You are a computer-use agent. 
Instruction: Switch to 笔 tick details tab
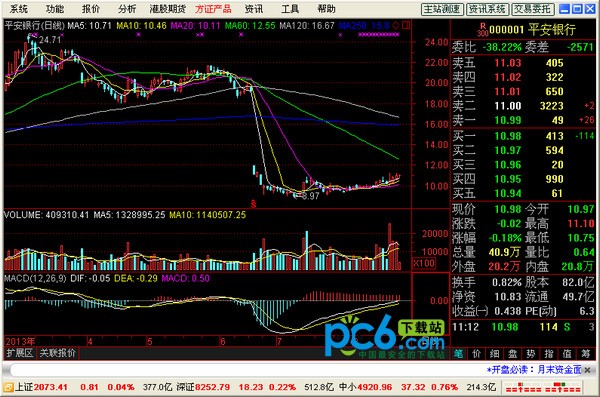tap(458, 353)
